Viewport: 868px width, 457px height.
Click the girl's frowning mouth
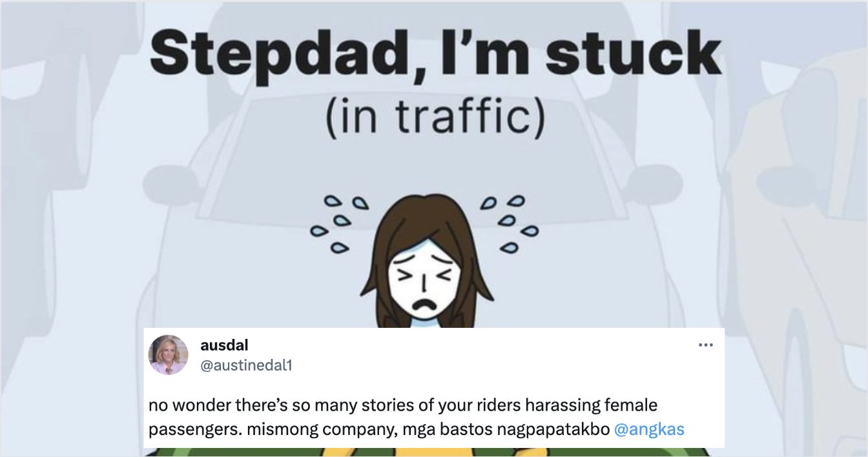424,303
